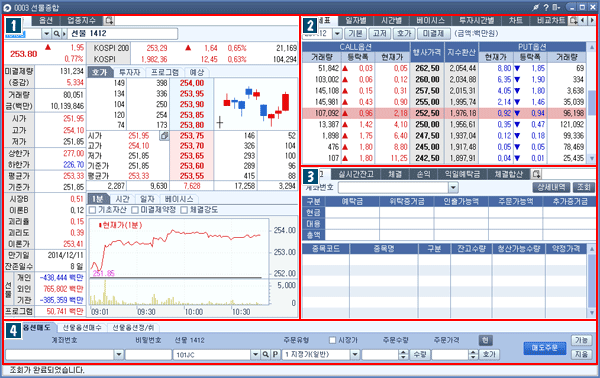Screen dimensions: 600x378
Task: Click the 매도주문 sell order button
Action: click(x=545, y=348)
